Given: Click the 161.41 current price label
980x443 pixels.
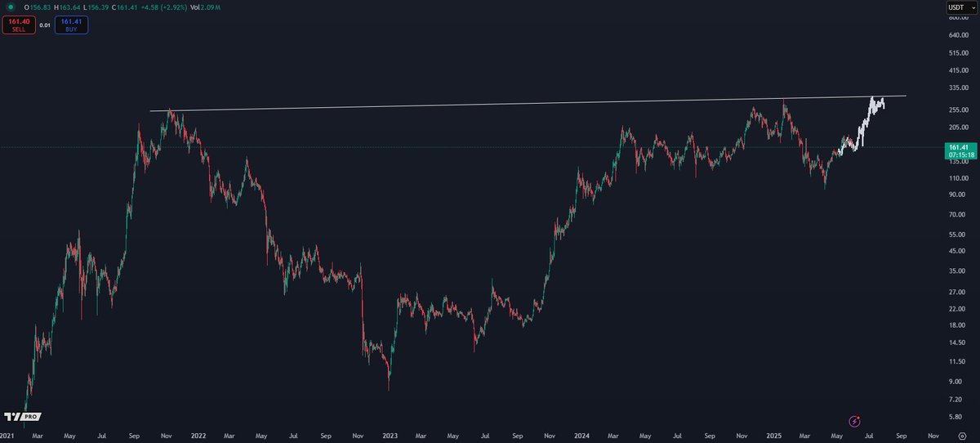Looking at the screenshot, I should click(956, 147).
